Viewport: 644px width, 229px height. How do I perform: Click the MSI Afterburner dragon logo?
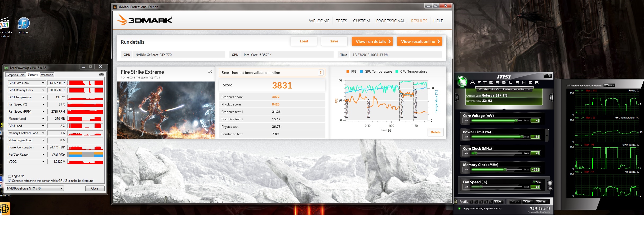click(x=462, y=82)
